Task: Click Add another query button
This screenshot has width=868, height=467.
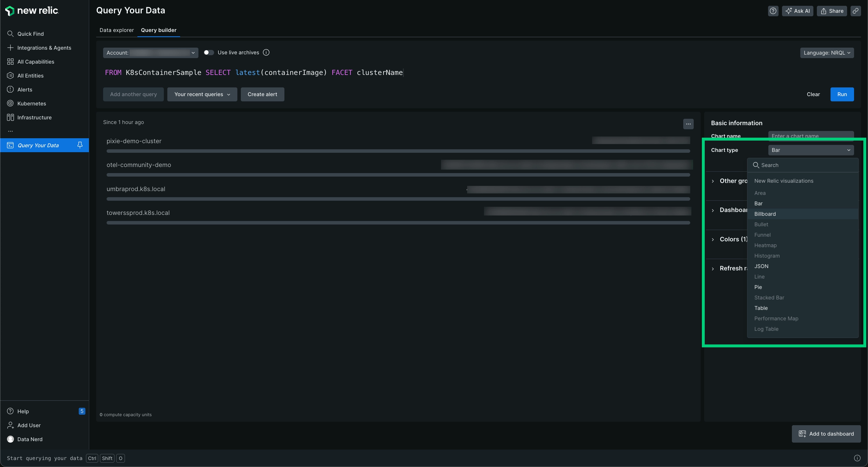Action: point(133,94)
